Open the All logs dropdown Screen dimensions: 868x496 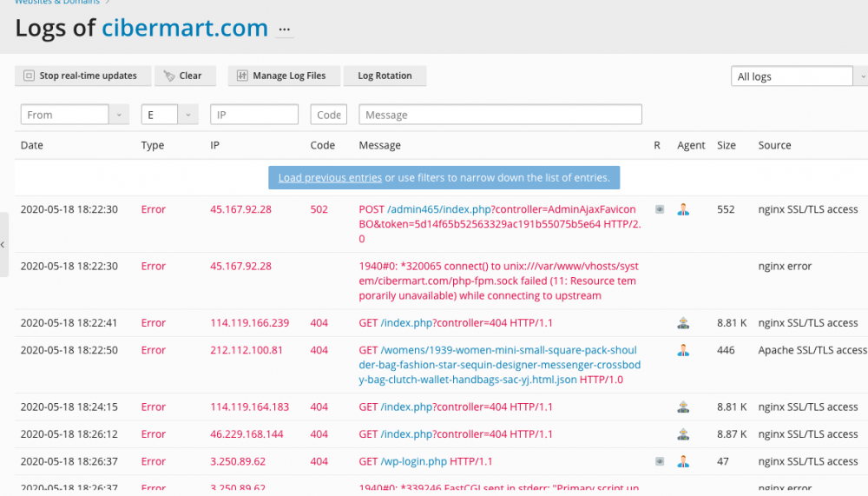tap(799, 76)
